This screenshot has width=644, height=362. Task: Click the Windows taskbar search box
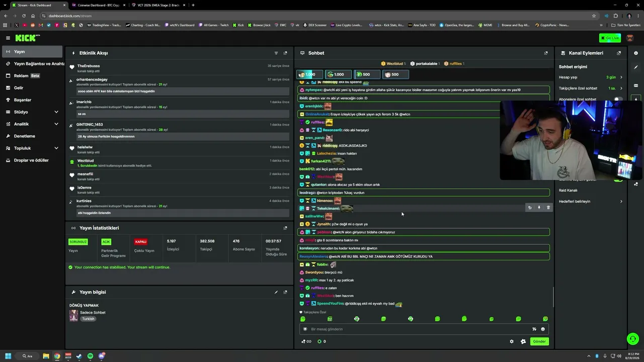pyautogui.click(x=27, y=356)
